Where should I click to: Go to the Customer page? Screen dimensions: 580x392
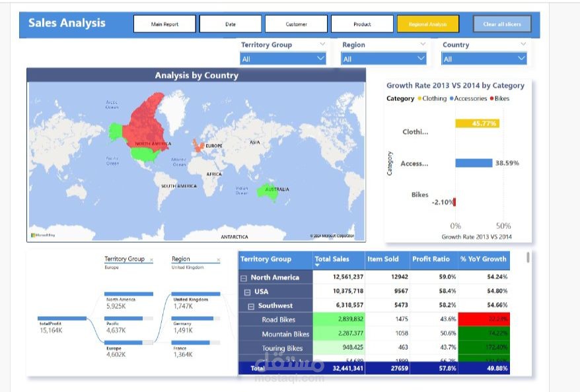pyautogui.click(x=297, y=24)
